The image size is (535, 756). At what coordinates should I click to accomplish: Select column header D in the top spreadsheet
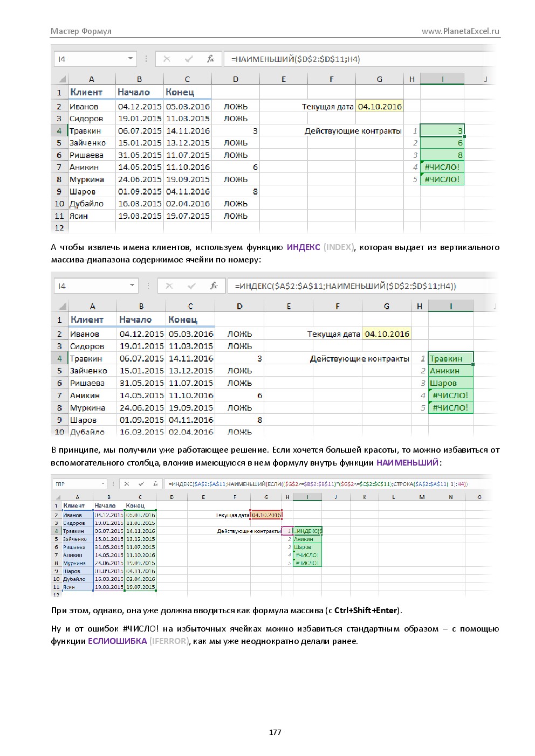pos(235,79)
